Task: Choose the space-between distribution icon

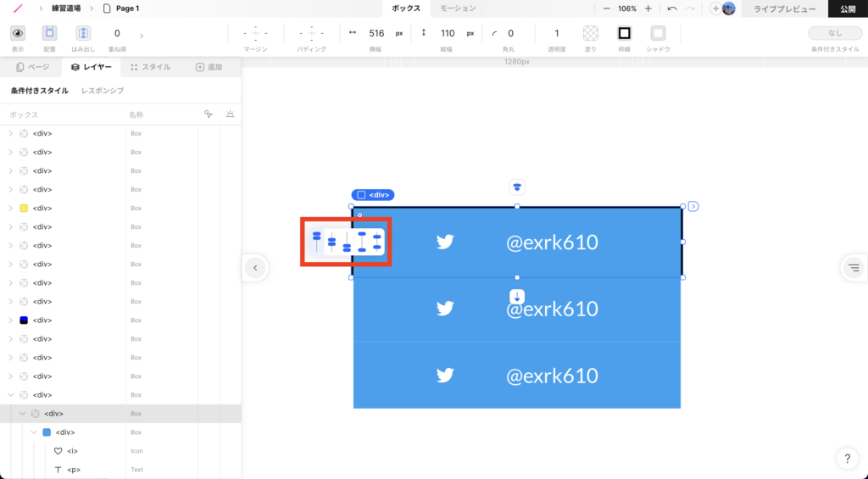Action: coord(361,242)
